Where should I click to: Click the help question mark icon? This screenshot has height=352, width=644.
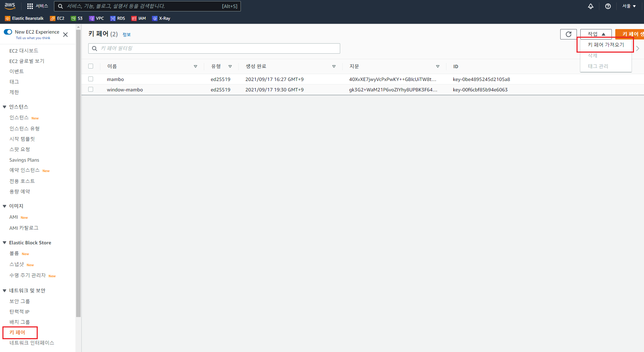tap(608, 6)
